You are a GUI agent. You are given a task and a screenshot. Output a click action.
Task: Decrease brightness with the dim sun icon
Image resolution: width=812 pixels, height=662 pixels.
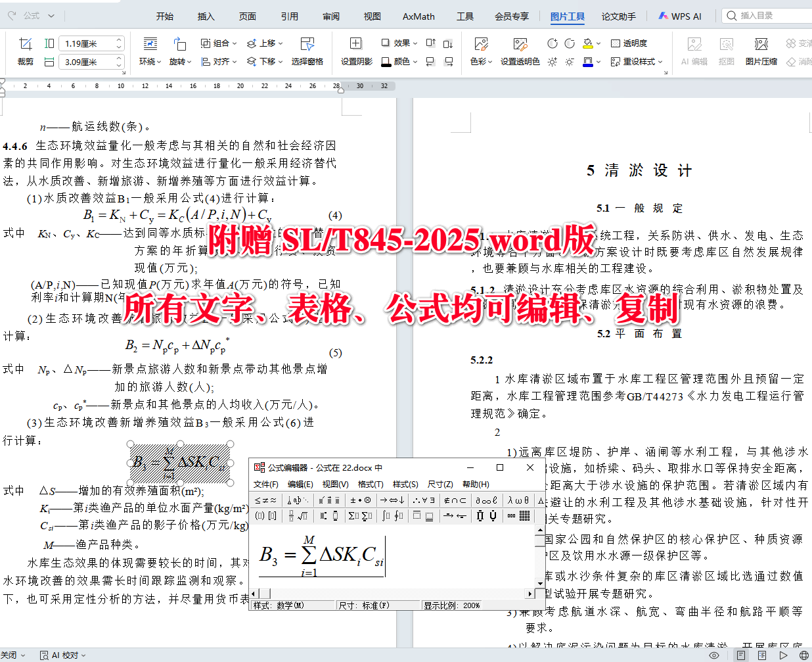570,62
